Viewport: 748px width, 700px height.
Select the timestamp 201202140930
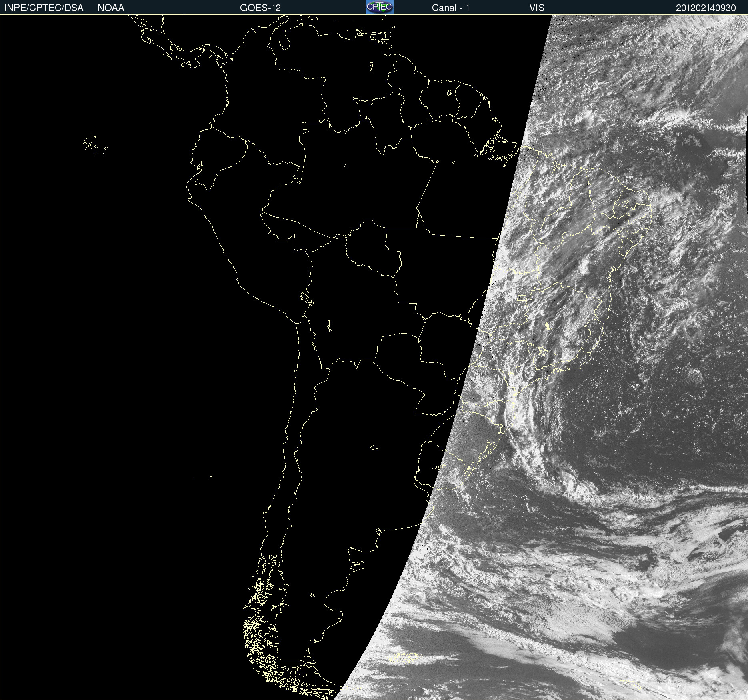(706, 8)
